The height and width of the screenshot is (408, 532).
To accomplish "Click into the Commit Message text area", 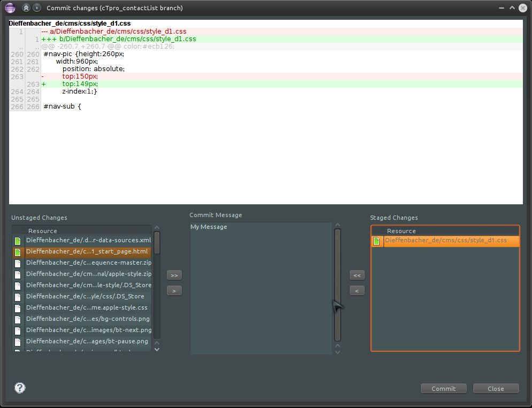I will tap(260, 288).
